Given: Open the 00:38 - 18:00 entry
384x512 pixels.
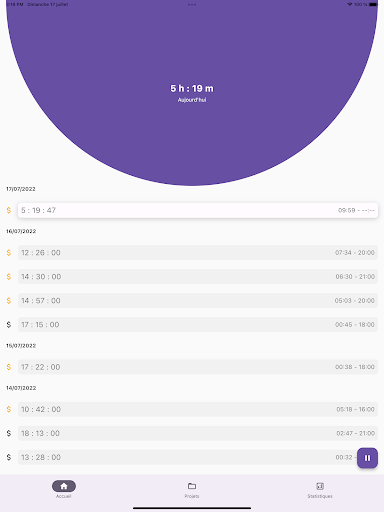Looking at the screenshot, I should [x=198, y=367].
